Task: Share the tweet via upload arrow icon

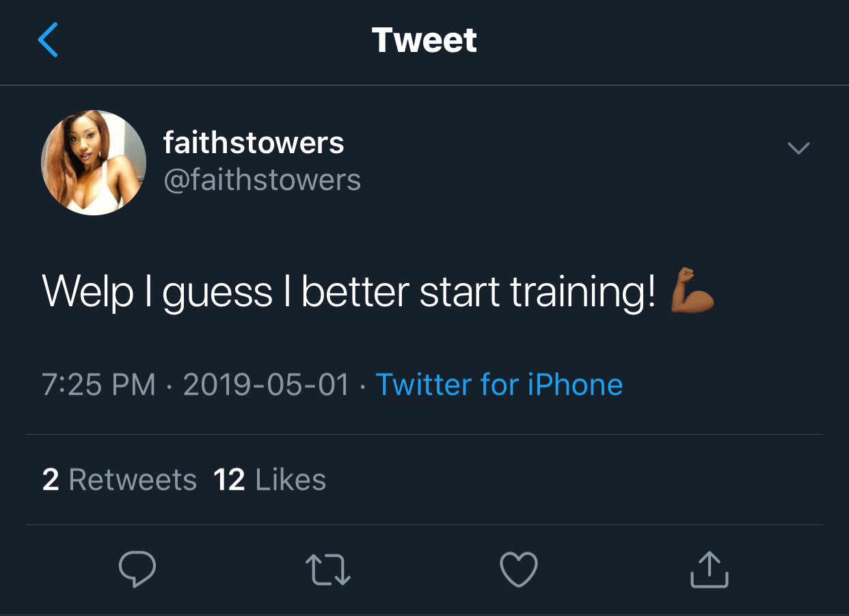Action: 709,569
